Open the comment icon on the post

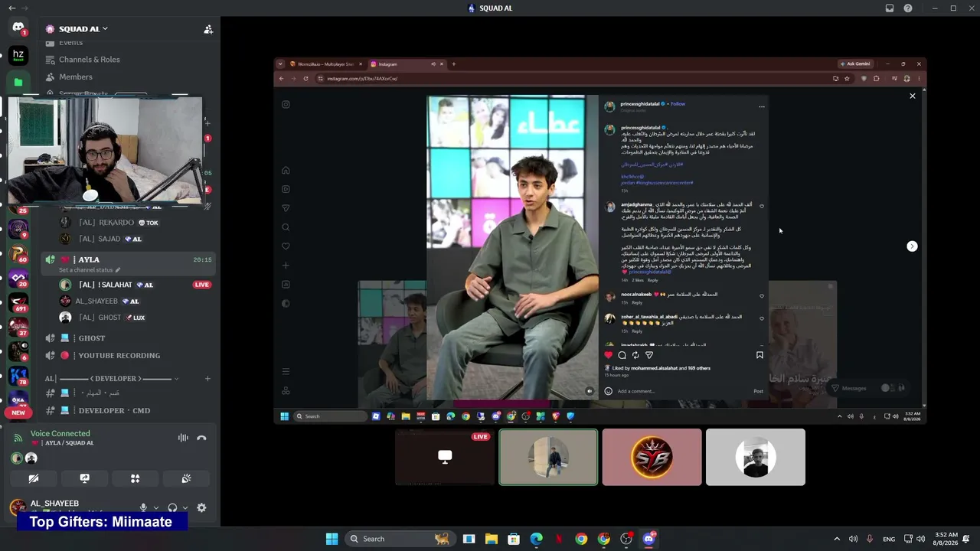622,355
